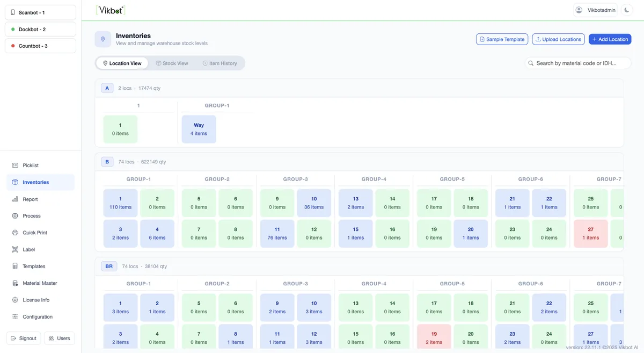This screenshot has width=644, height=353.
Task: Select Dockbot - 2 device
Action: (x=40, y=29)
